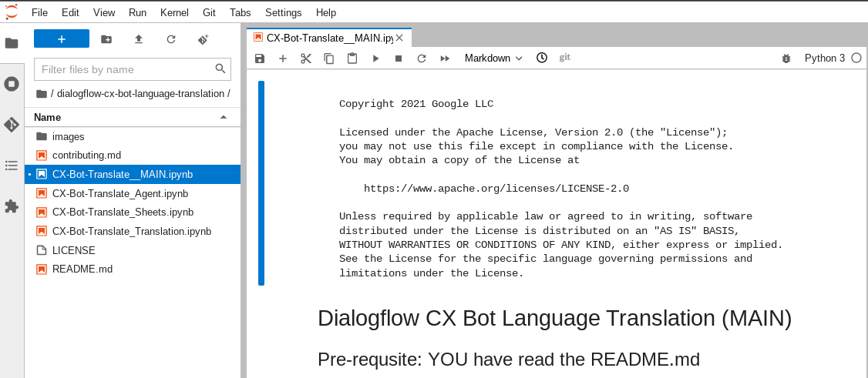Click the Git clone icon
The height and width of the screenshot is (378, 868).
click(x=204, y=39)
